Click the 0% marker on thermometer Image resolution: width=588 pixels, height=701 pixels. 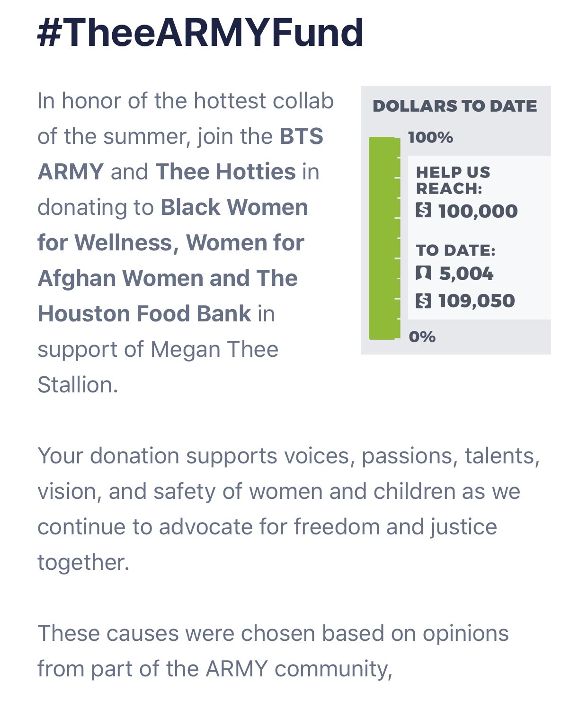coord(422,337)
